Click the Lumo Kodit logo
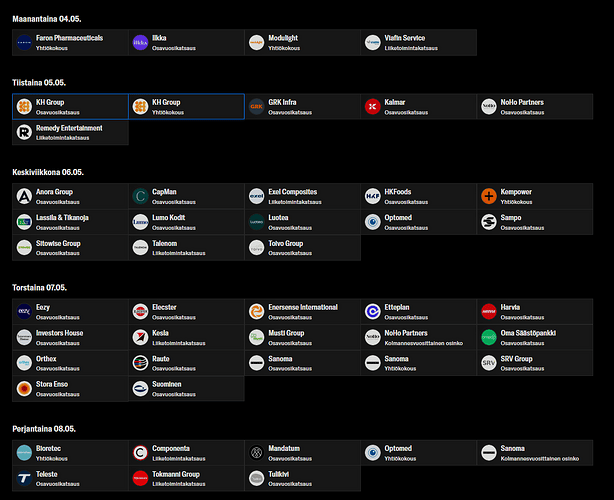The height and width of the screenshot is (500, 614). tap(140, 222)
